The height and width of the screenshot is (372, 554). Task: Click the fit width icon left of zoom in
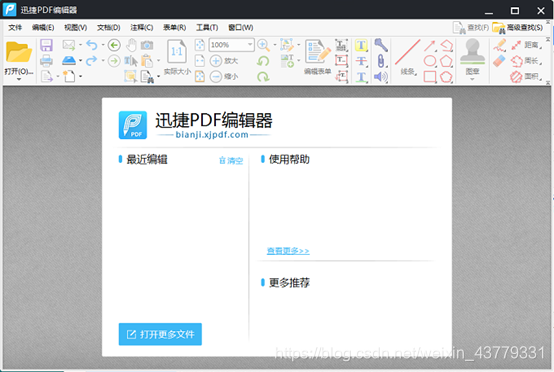[200, 61]
